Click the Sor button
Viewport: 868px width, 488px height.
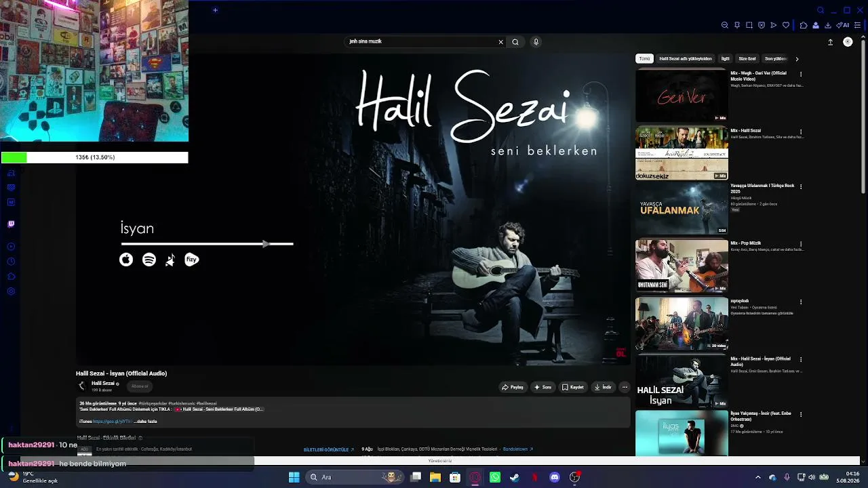pyautogui.click(x=542, y=387)
